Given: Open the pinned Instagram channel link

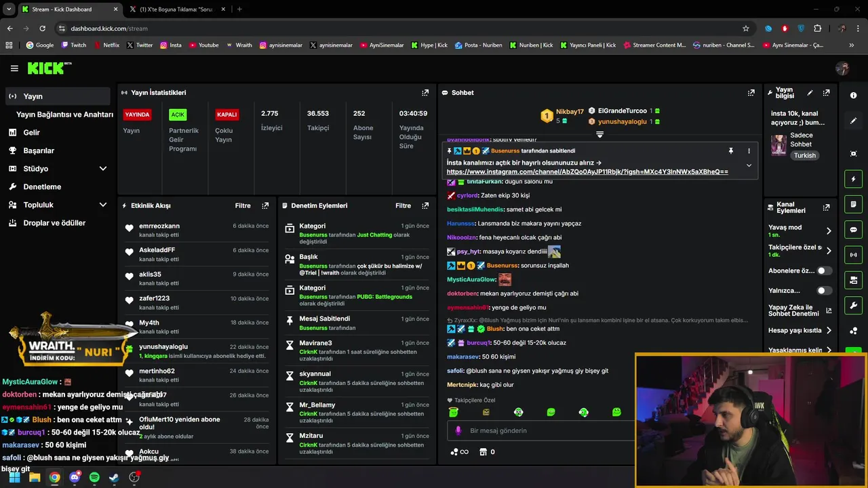Looking at the screenshot, I should tap(587, 172).
